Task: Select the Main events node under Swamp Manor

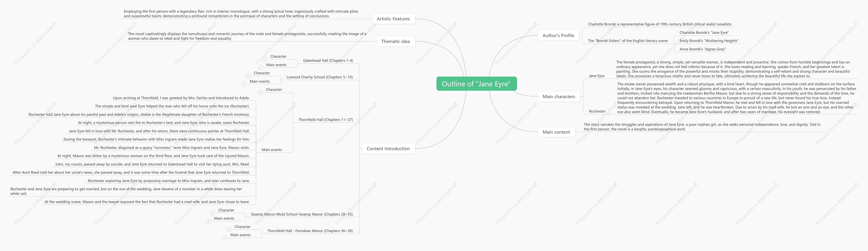Action: pos(224,219)
